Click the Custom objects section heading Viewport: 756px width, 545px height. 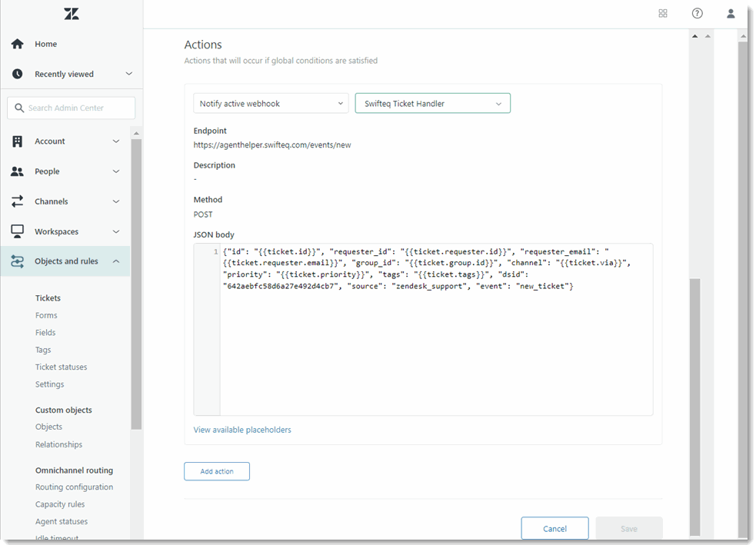(x=64, y=410)
